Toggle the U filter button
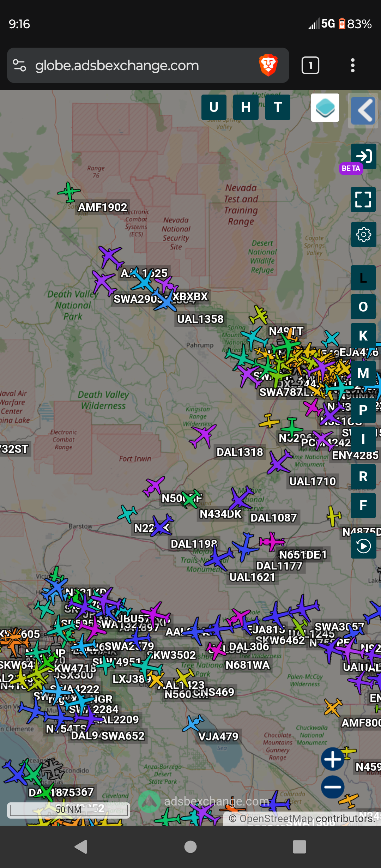Image resolution: width=381 pixels, height=868 pixels. [x=214, y=107]
